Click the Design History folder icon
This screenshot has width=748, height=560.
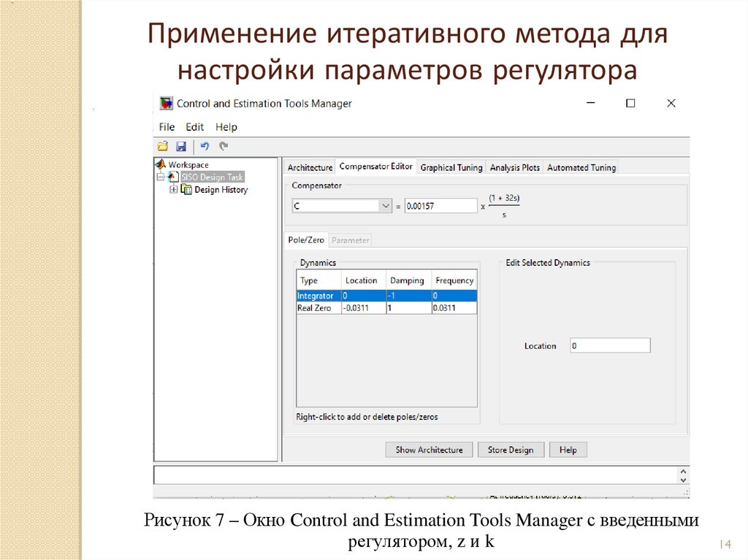186,190
